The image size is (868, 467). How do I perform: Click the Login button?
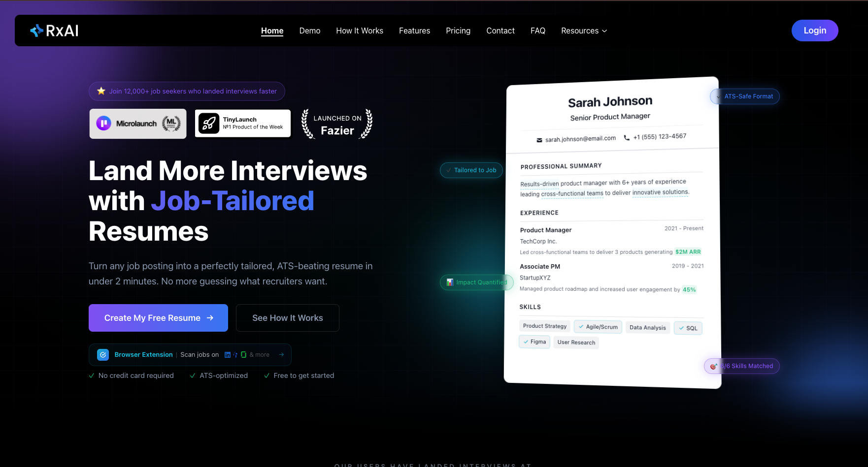pos(815,31)
